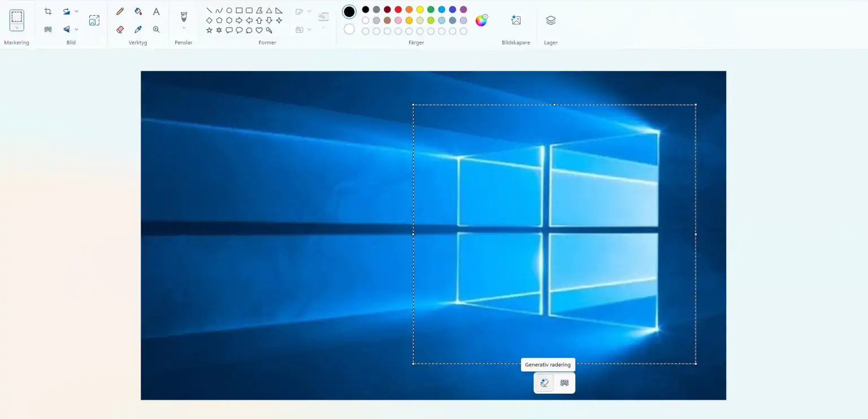868x419 pixels.
Task: Pick the orange color swatch
Action: pos(409,10)
